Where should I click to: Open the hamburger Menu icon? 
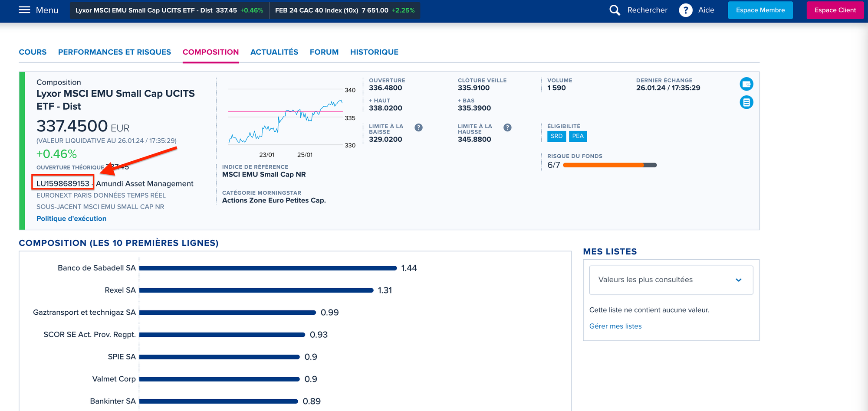(x=25, y=10)
